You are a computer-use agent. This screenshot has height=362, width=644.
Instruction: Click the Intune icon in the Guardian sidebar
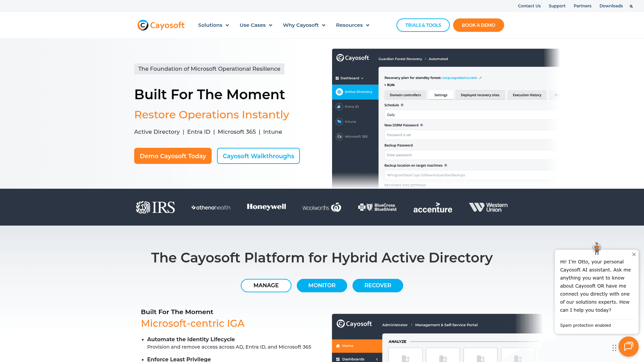[x=339, y=122]
